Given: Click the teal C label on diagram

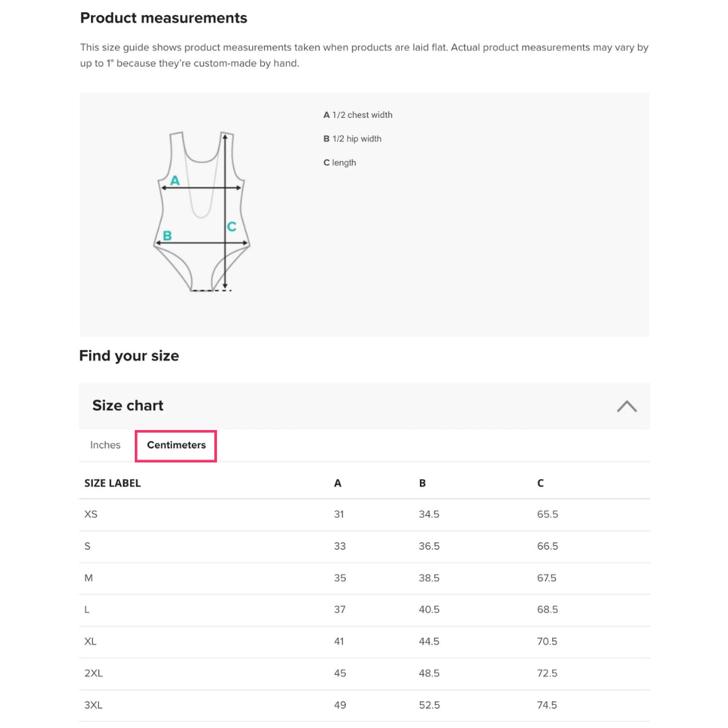Looking at the screenshot, I should tap(231, 227).
